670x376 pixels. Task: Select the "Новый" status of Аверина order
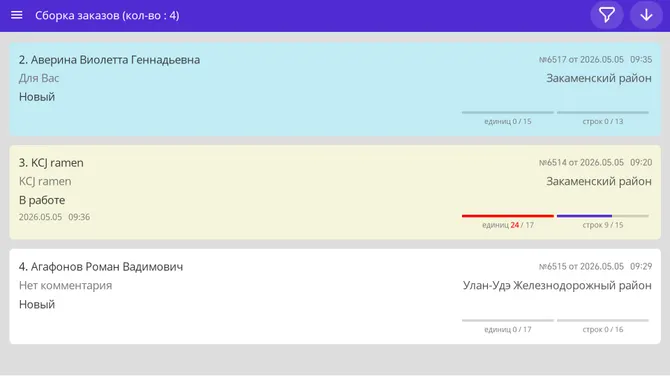click(x=37, y=97)
